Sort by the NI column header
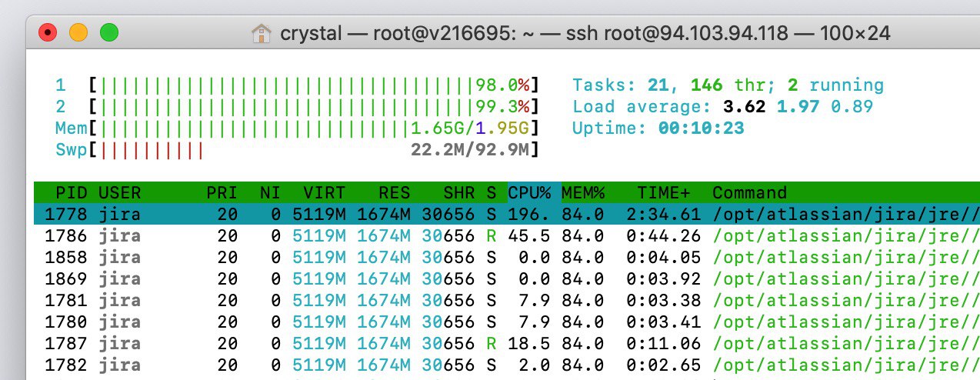 point(270,192)
